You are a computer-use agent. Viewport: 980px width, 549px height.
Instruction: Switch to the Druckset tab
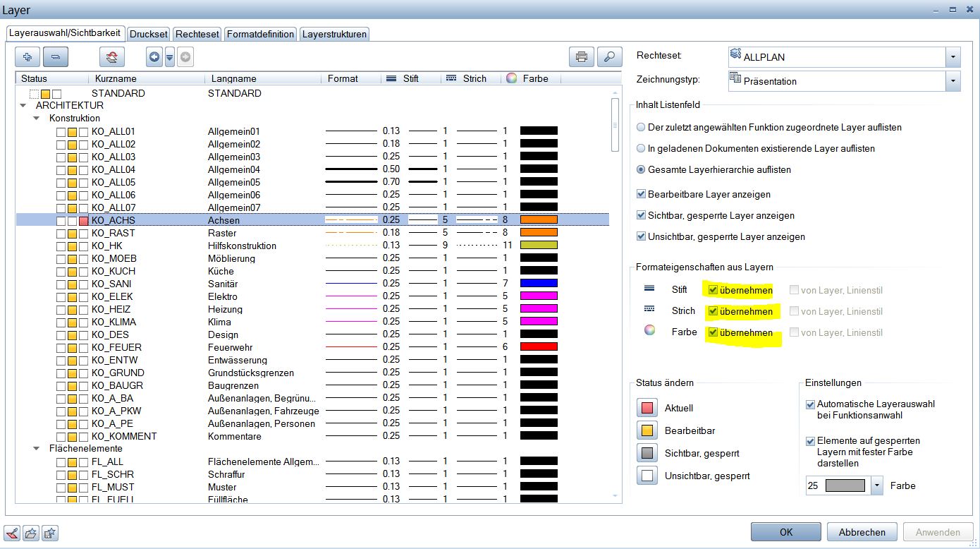149,34
